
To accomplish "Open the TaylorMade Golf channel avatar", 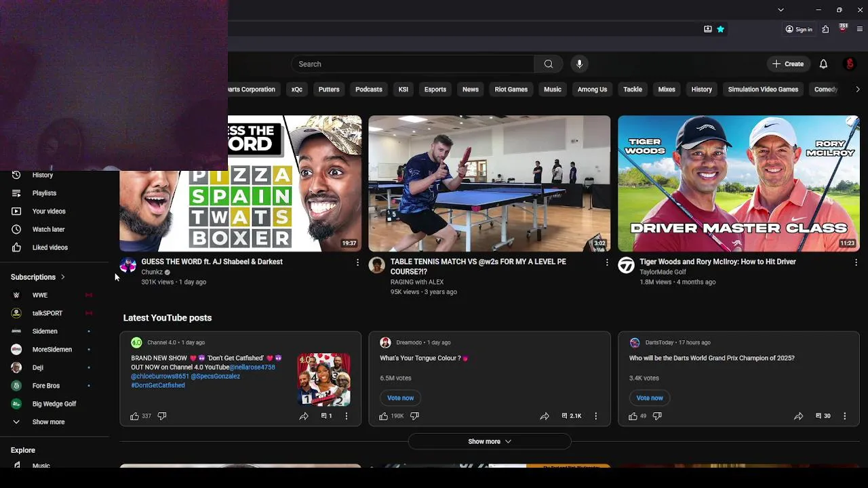I will click(626, 265).
